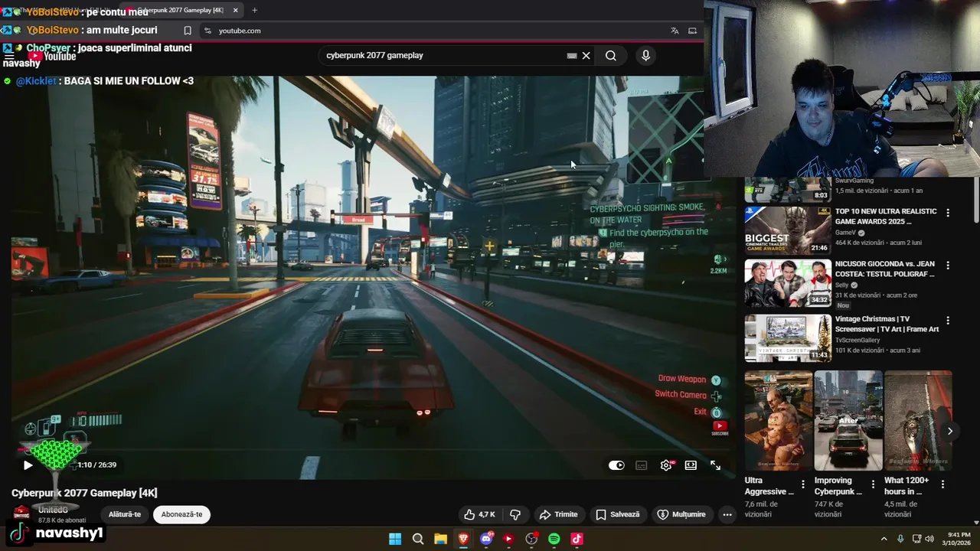Open YouTube guide hamburger menu

pyautogui.click(x=9, y=56)
